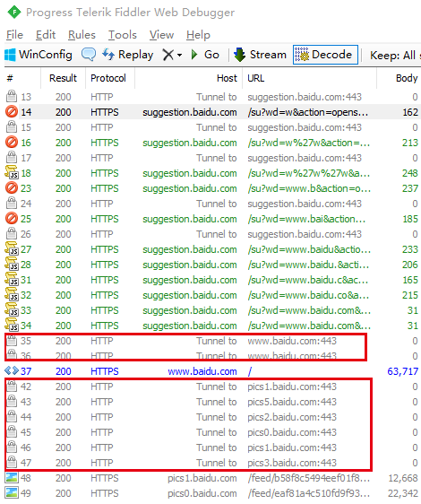Click the Go play arrow icon
Screen dimensions: 421x504
coord(194,55)
